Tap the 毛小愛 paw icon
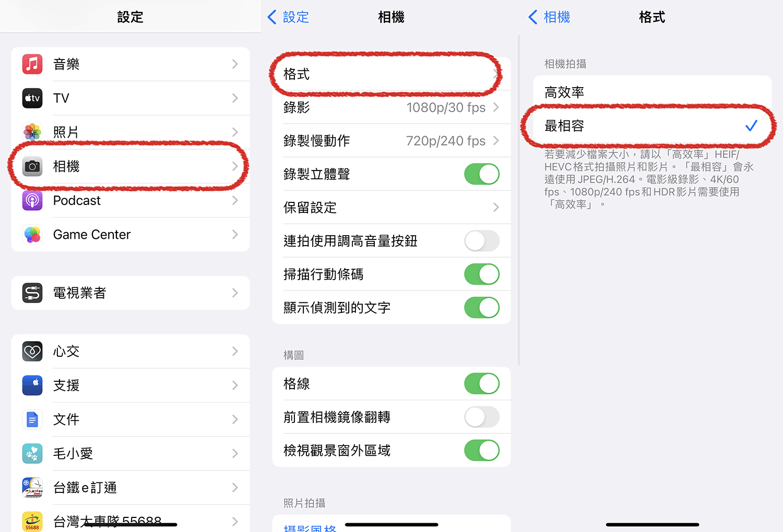This screenshot has height=532, width=783. [x=32, y=454]
